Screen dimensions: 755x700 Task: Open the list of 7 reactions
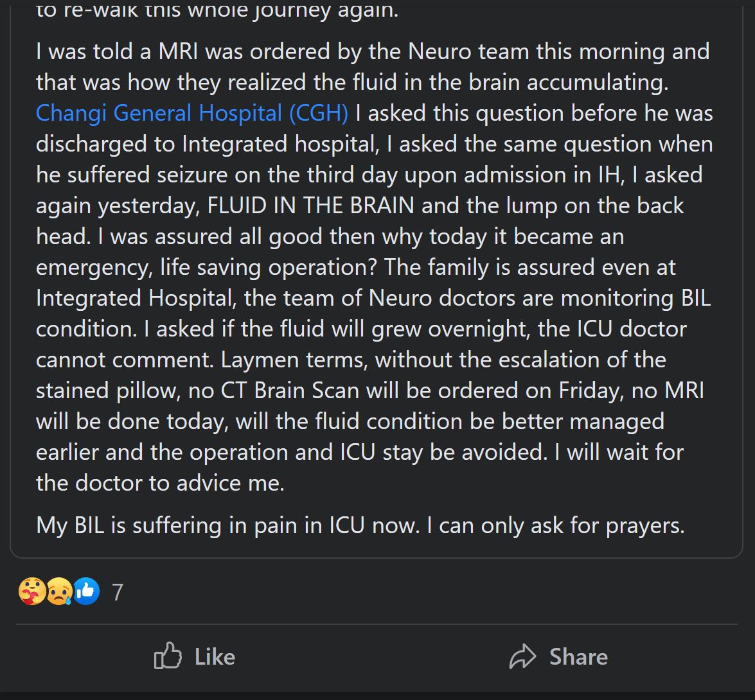tap(118, 592)
